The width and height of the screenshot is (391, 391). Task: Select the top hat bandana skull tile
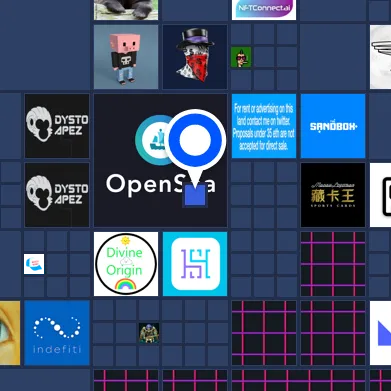(x=195, y=57)
